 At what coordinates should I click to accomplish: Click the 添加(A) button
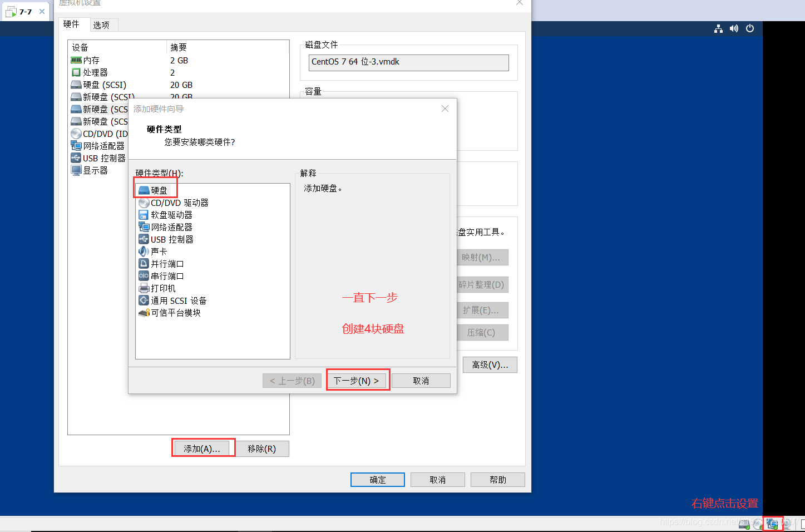[x=203, y=447]
